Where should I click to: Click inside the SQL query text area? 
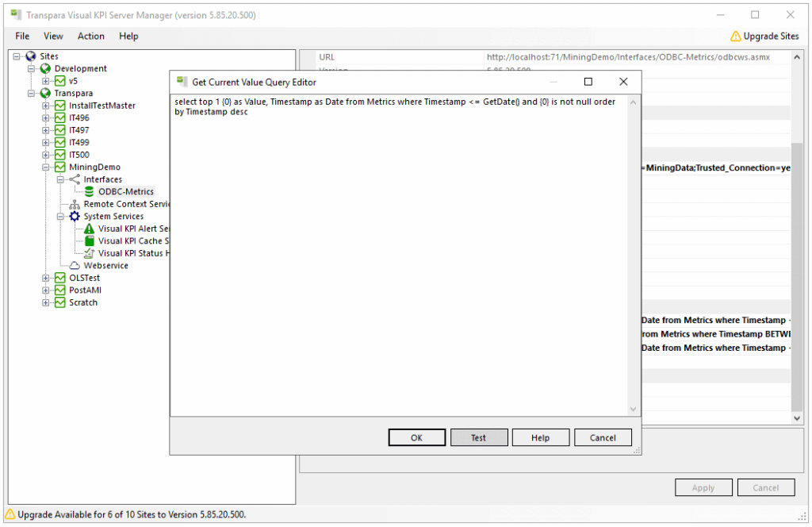click(396, 254)
